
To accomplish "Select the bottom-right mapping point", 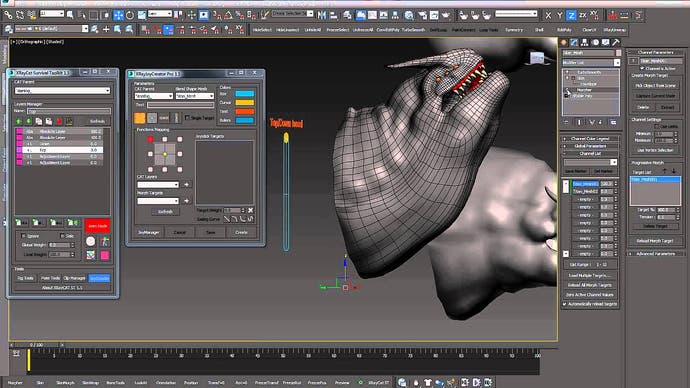I will click(x=180, y=169).
